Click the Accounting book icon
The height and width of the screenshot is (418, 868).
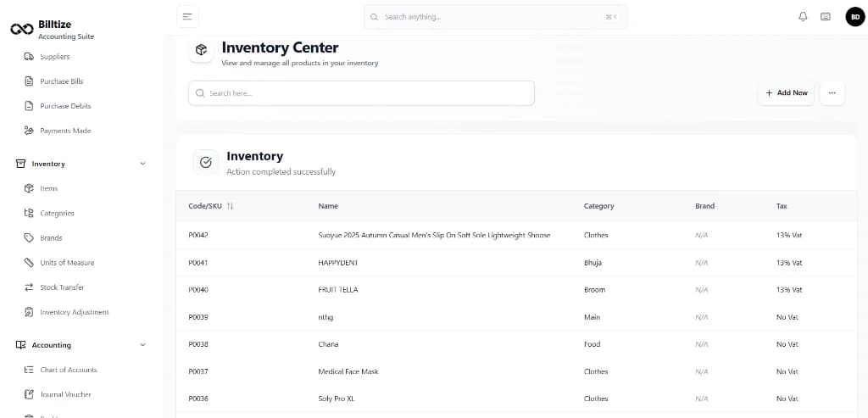pos(20,345)
